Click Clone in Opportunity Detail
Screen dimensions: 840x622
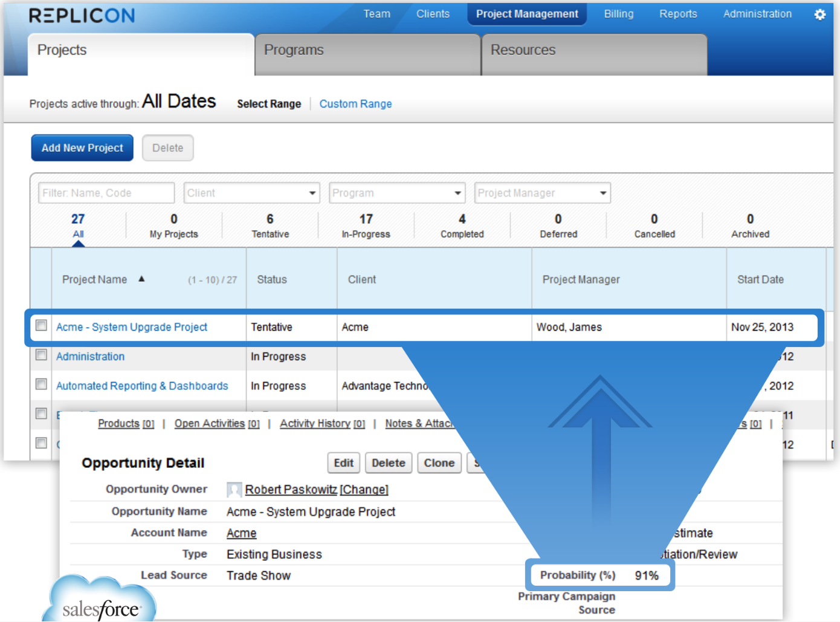[439, 463]
